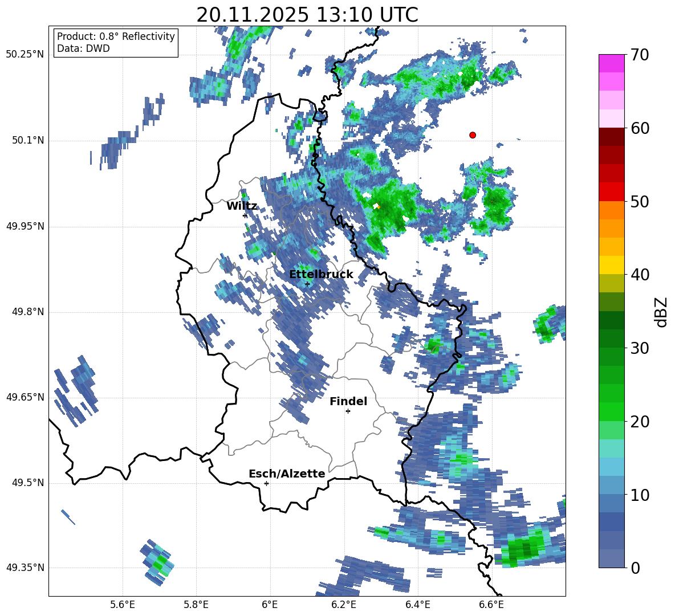Click the yellow colorbar segment above 40
The width and height of the screenshot is (675, 616).
(612, 265)
